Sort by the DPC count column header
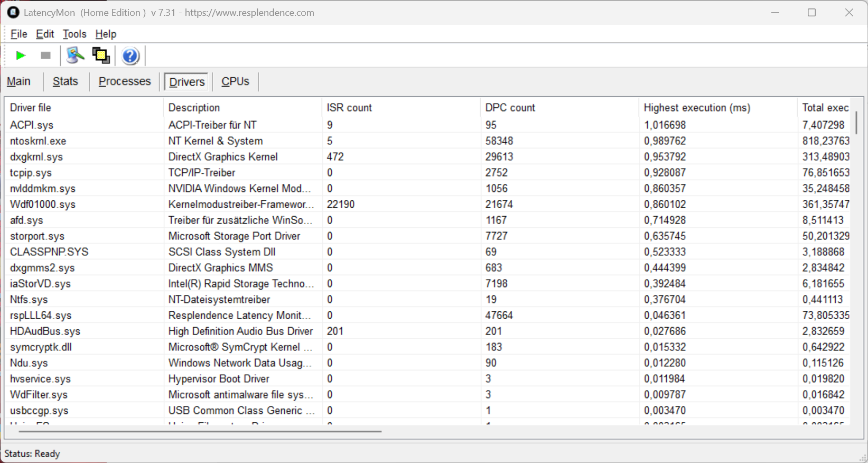This screenshot has width=868, height=463. point(510,108)
